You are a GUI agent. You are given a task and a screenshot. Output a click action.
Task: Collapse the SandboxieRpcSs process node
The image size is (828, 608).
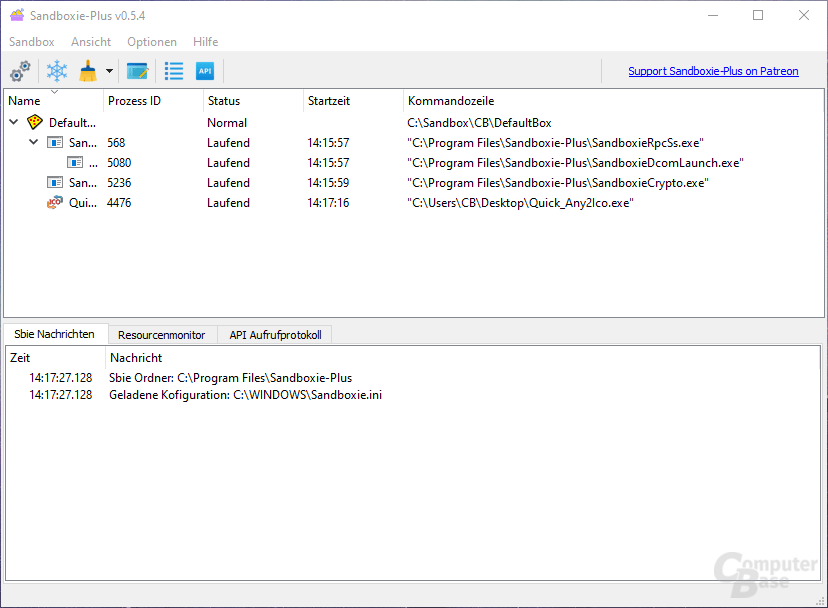point(33,142)
